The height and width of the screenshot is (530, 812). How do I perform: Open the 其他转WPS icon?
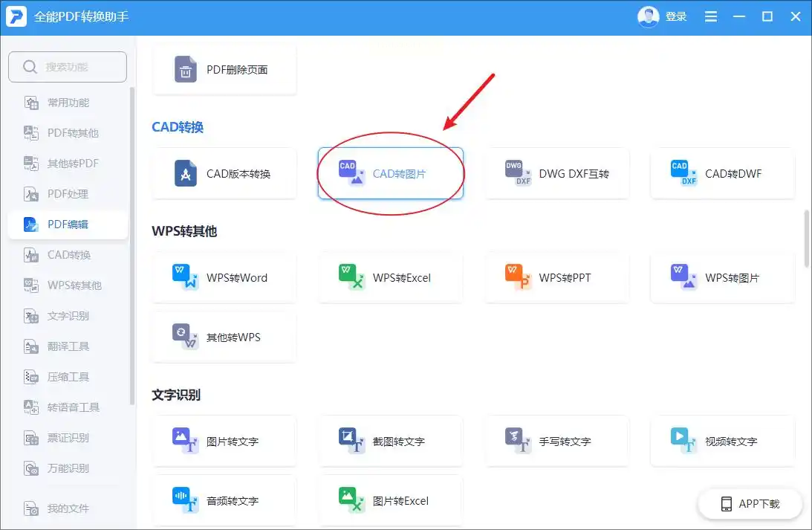click(186, 337)
